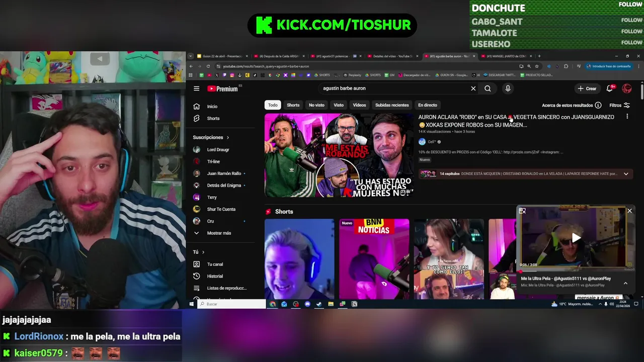Select the Shorts filter chip
Screen dimensions: 644x362
click(293, 105)
